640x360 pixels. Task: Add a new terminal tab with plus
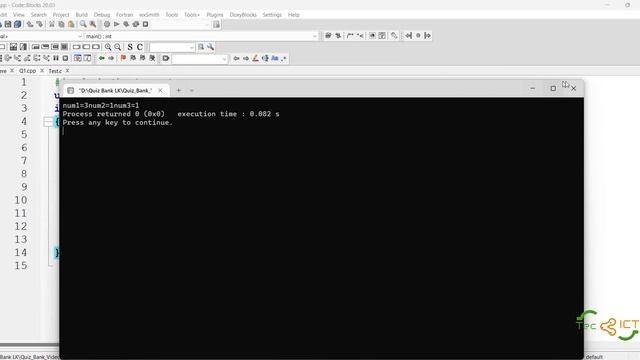(178, 90)
